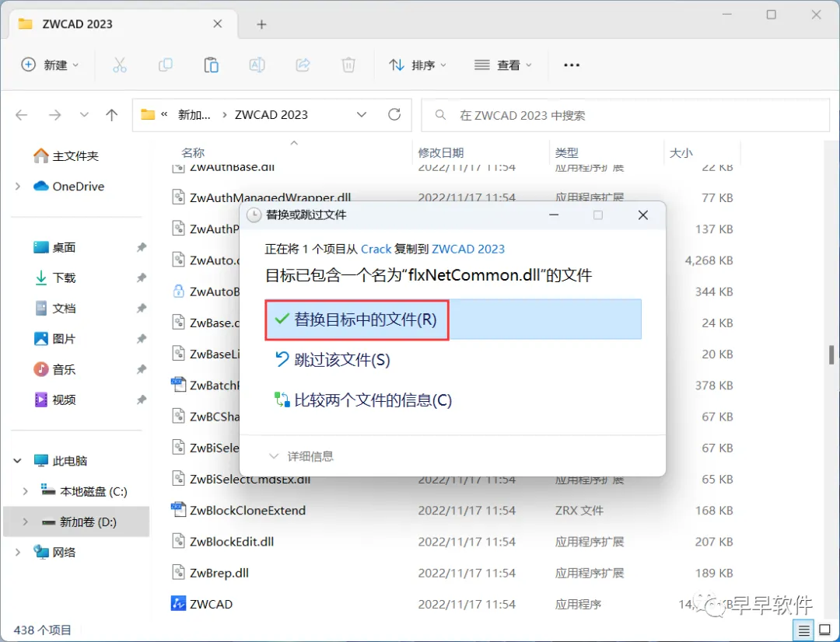Sort by 大小 Size column header
This screenshot has width=840, height=642.
(681, 153)
